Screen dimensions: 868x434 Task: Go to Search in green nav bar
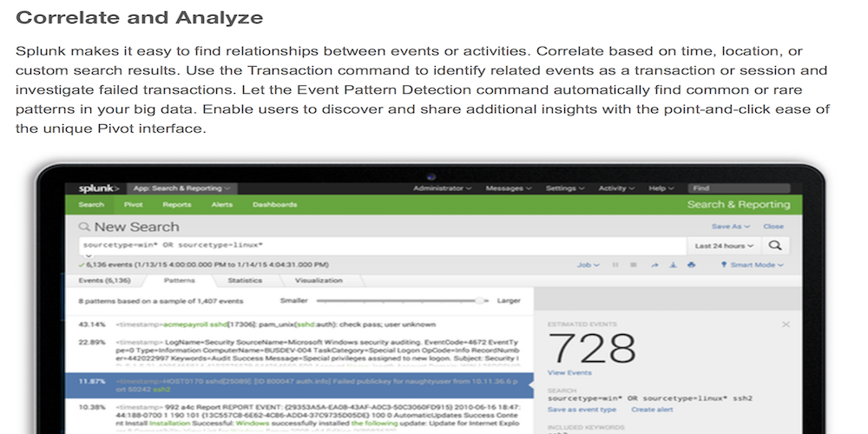[91, 205]
